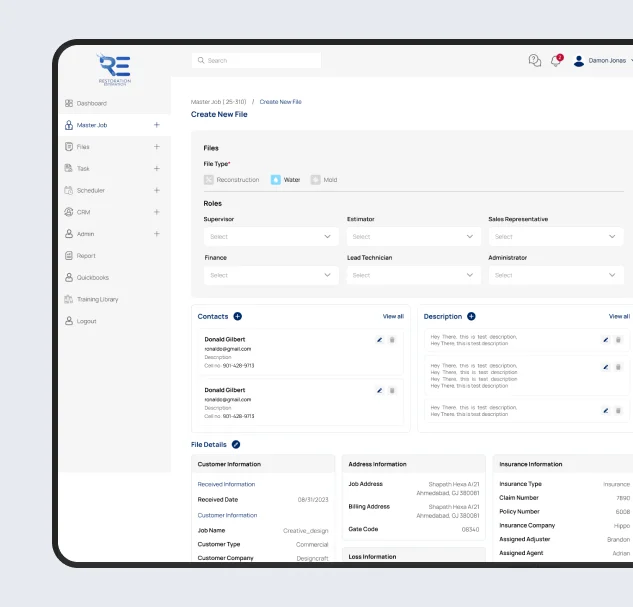Click View all in Contacts
633x607 pixels.
click(x=393, y=316)
